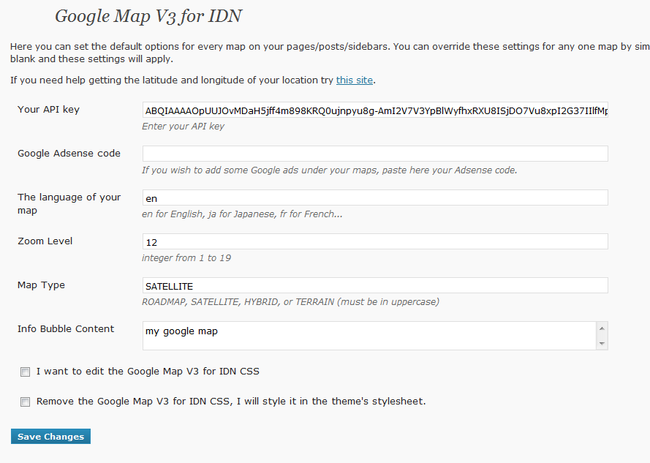
Task: Click the Zoom Level field showing 12
Action: pos(375,242)
